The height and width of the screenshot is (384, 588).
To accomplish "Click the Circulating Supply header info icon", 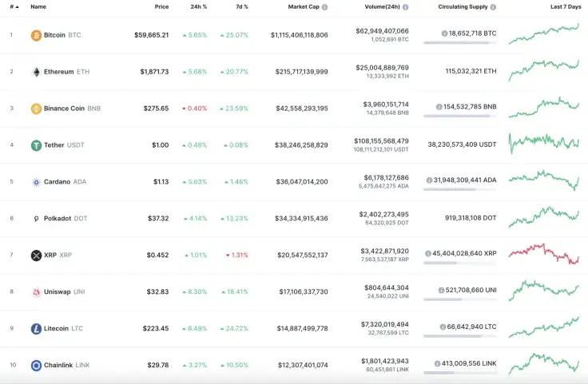I will tap(494, 6).
